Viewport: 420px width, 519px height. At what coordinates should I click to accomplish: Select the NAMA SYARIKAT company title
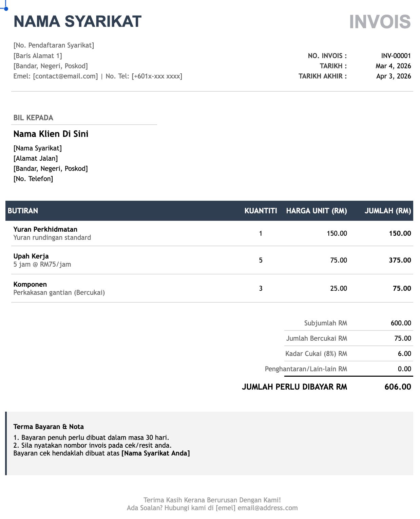[x=77, y=21]
